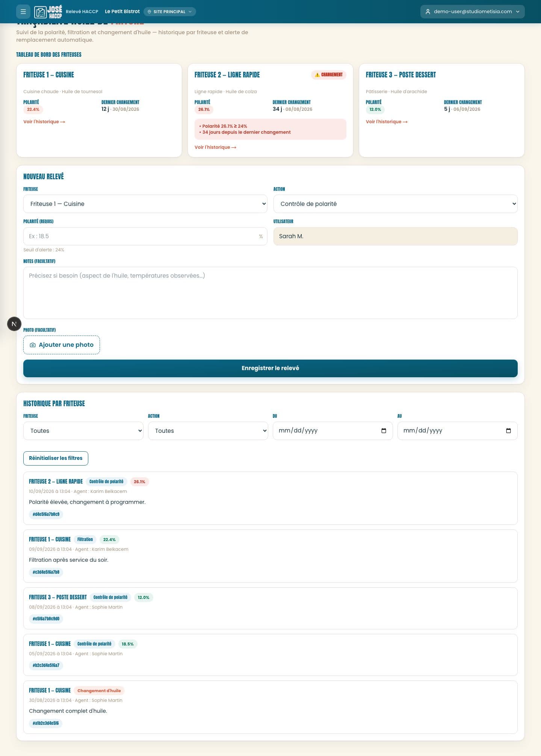Click Réinitialiser les filtres button

56,458
